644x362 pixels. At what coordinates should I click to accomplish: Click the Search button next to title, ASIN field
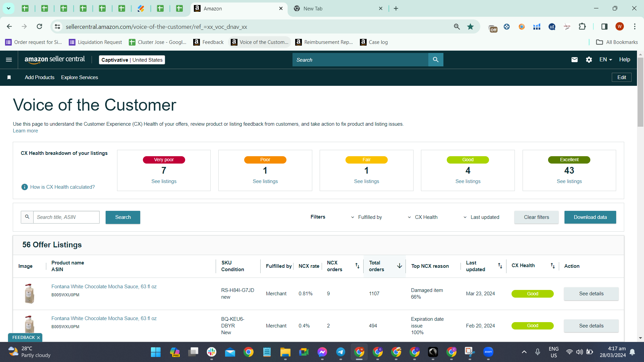[123, 217]
